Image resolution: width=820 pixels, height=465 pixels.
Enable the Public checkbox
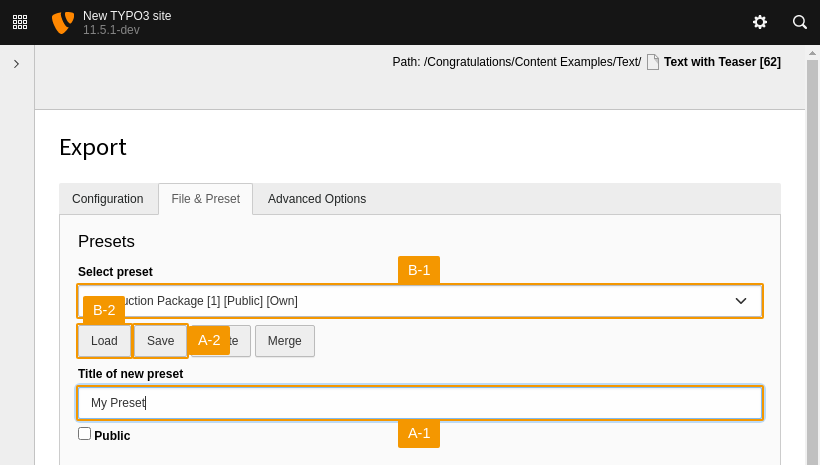coord(85,434)
